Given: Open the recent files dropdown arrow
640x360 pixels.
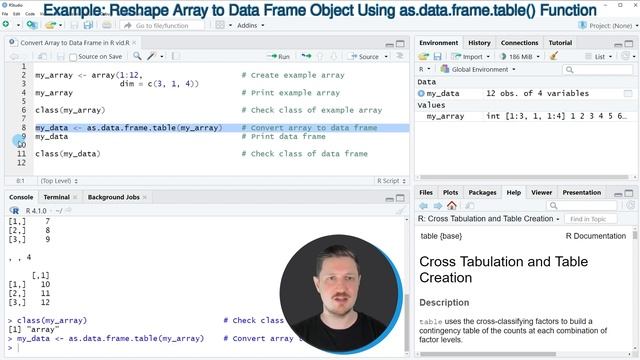Looking at the screenshot, I should pyautogui.click(x=60, y=25).
